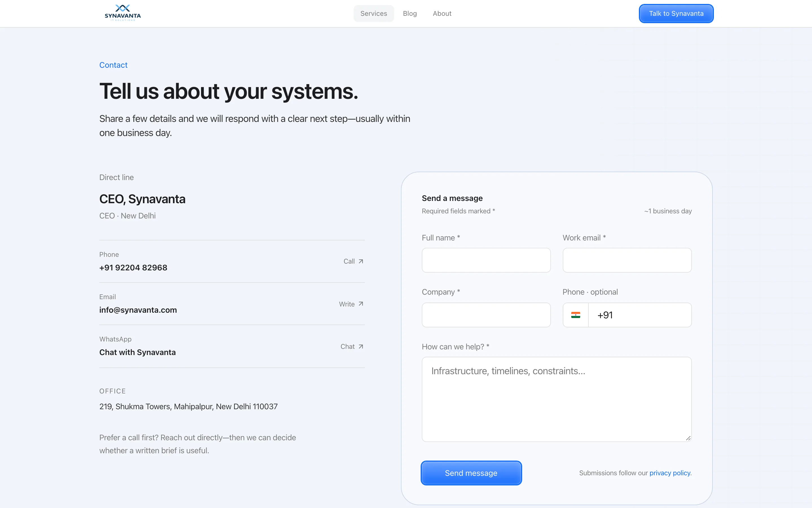Click the Talk to Synavanta button
Screen dimensions: 812x508
tap(676, 14)
